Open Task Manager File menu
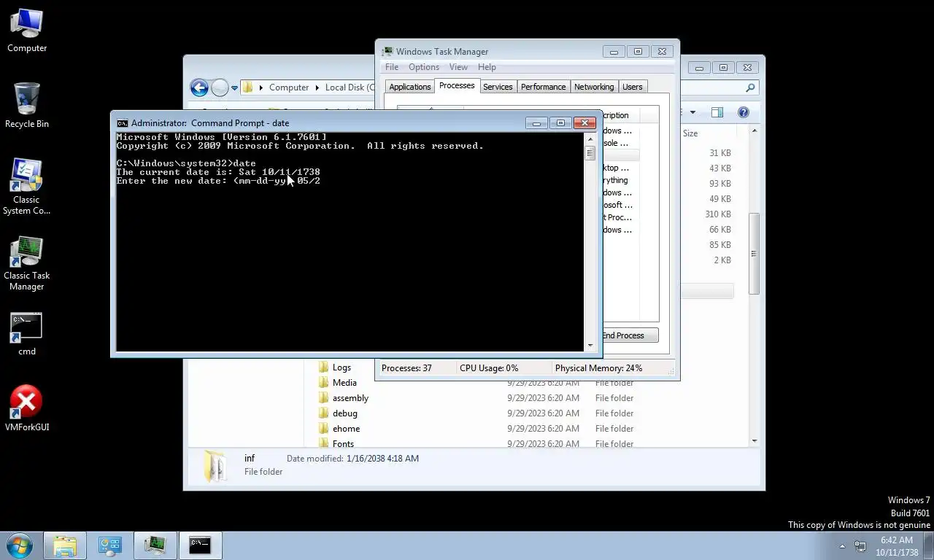The image size is (934, 560). (392, 67)
